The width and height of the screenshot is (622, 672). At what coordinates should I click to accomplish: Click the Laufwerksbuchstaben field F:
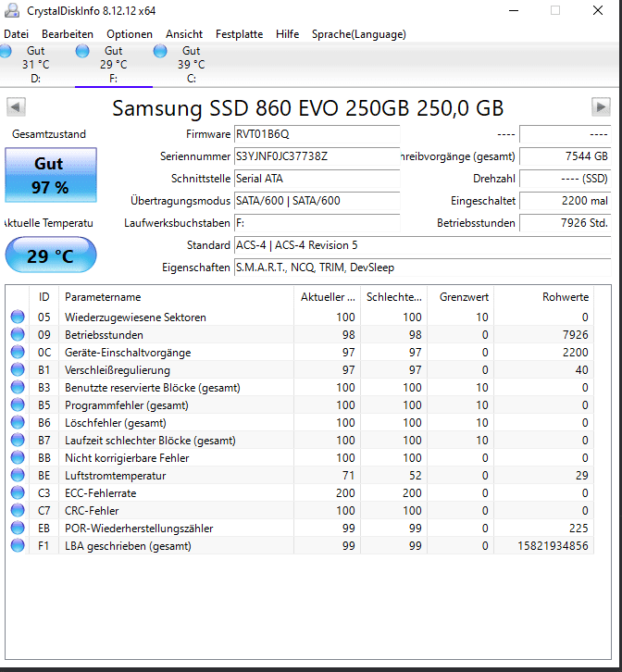tap(317, 223)
